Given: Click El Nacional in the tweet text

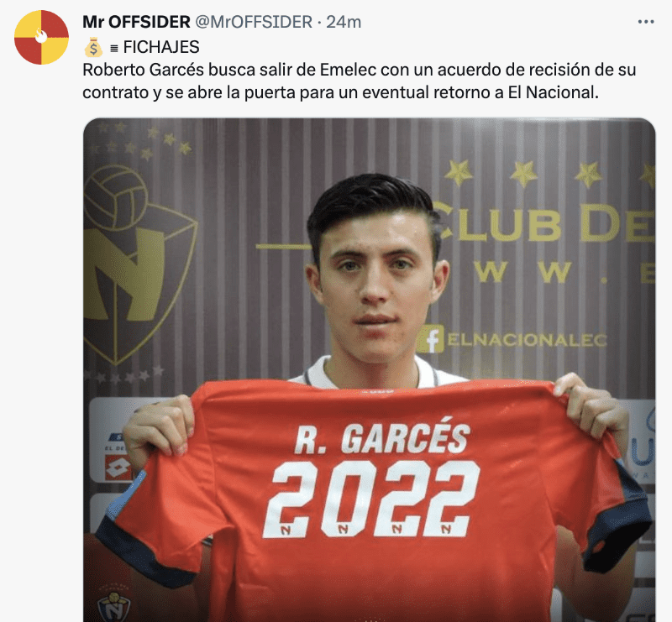Looking at the screenshot, I should [552, 92].
